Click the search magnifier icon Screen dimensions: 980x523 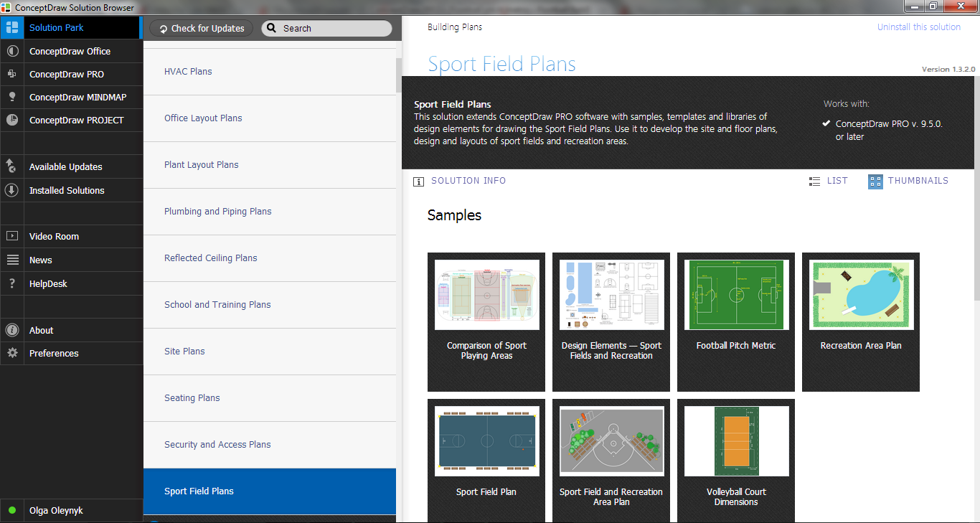pyautogui.click(x=272, y=29)
